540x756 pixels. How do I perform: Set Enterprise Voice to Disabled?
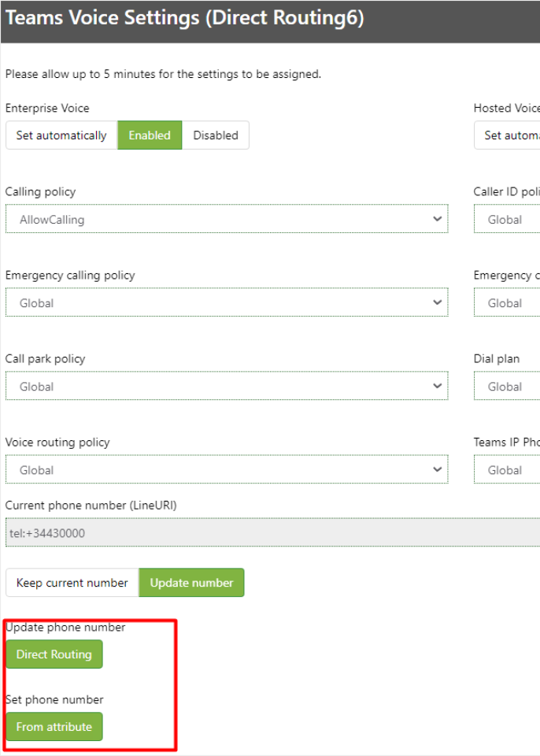[x=216, y=135]
